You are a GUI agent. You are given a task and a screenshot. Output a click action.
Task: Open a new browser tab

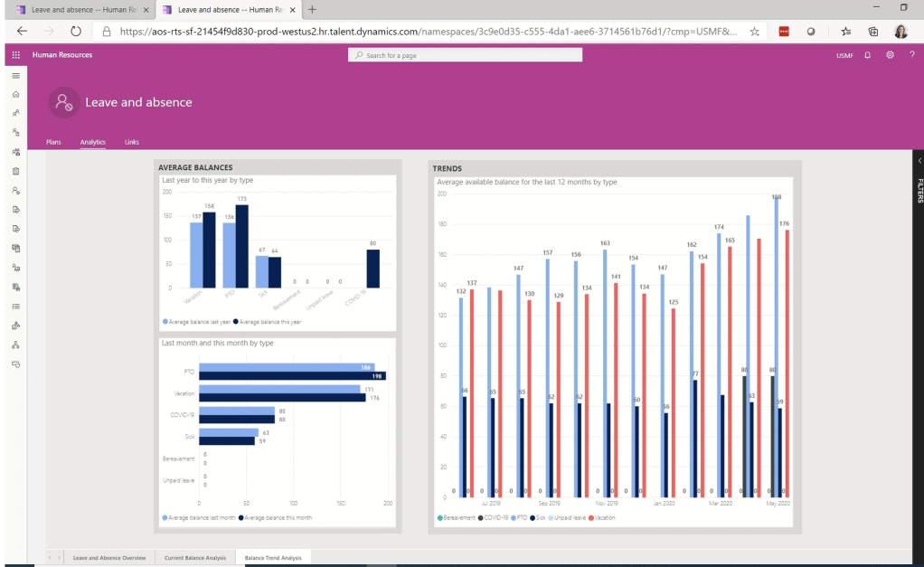[x=313, y=9]
